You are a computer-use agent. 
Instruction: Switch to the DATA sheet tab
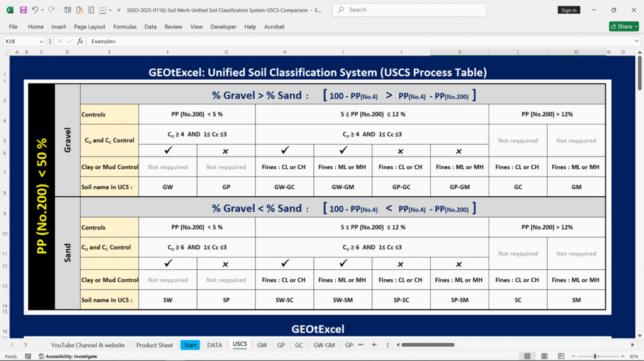pyautogui.click(x=214, y=345)
